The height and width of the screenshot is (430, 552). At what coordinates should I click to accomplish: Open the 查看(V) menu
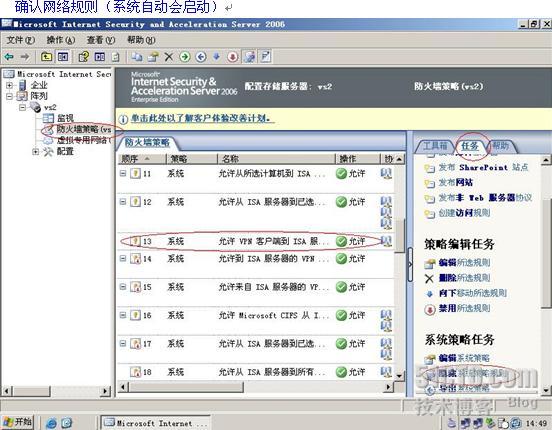(x=101, y=40)
